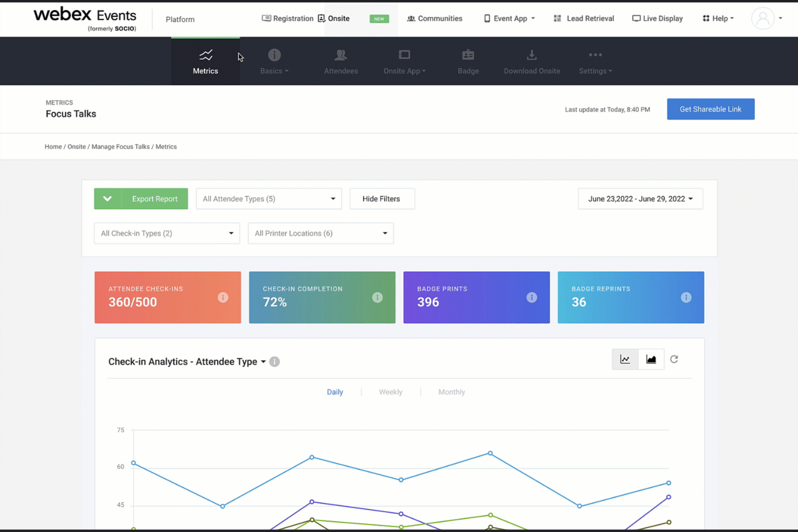Image resolution: width=798 pixels, height=532 pixels.
Task: Click Manage Focus Talks breadcrumb
Action: 120,147
